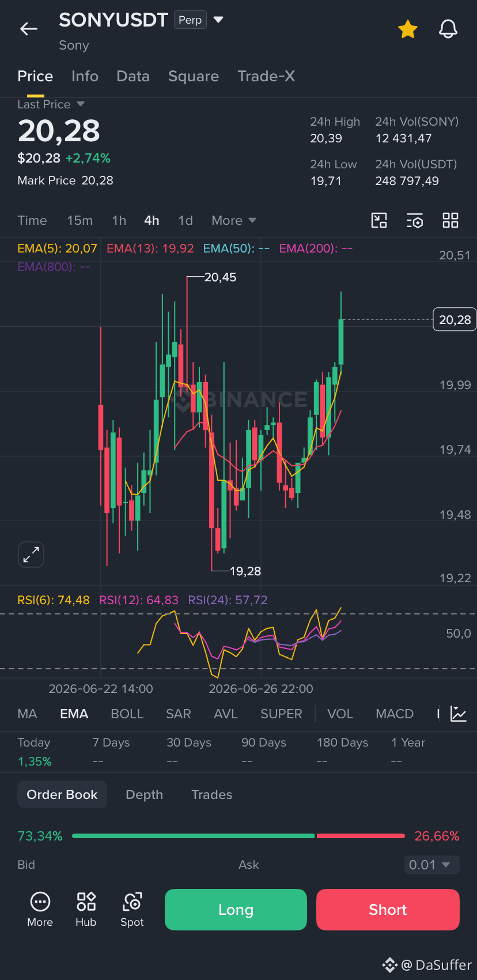Expand the Last Price dropdown
This screenshot has width=477, height=980.
pos(80,104)
